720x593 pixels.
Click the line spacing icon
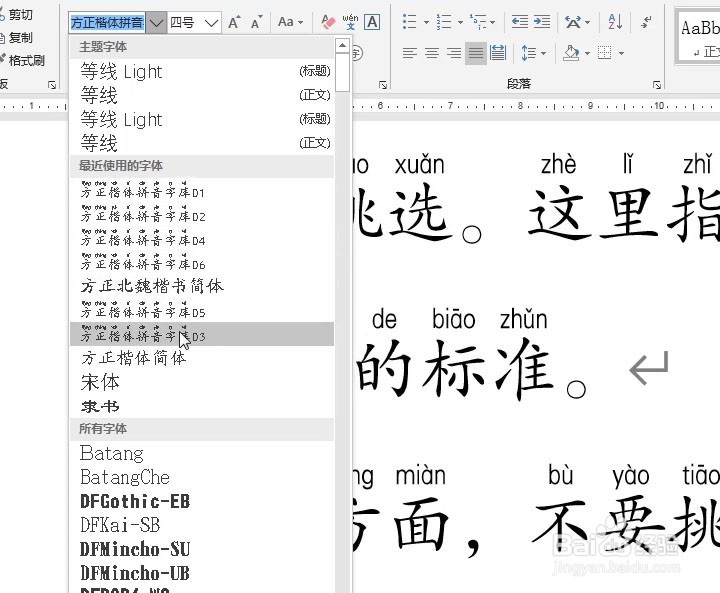(529, 53)
